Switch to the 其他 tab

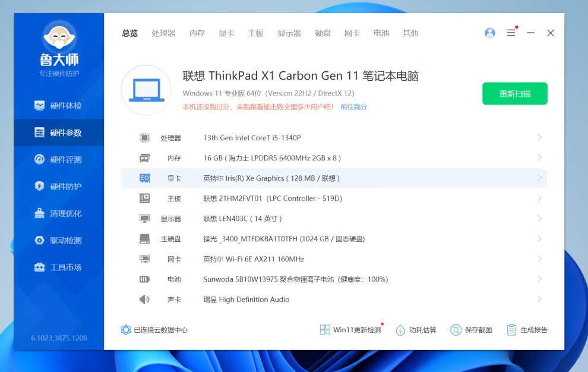click(x=410, y=33)
